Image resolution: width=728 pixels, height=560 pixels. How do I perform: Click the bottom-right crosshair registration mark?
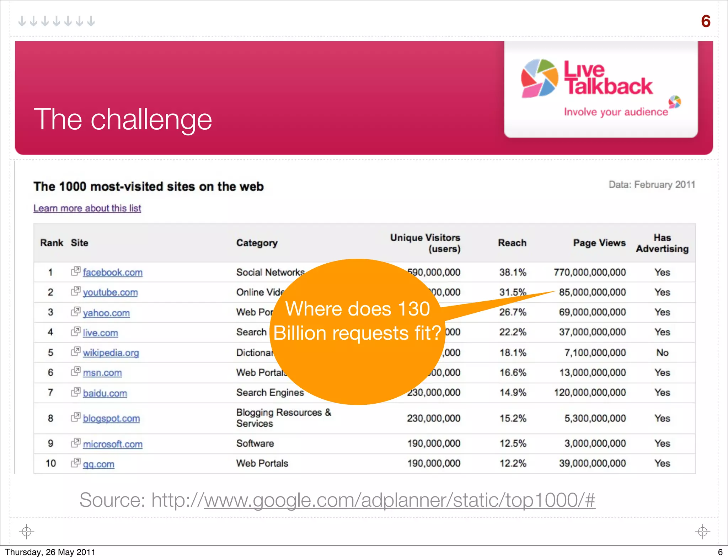click(702, 532)
